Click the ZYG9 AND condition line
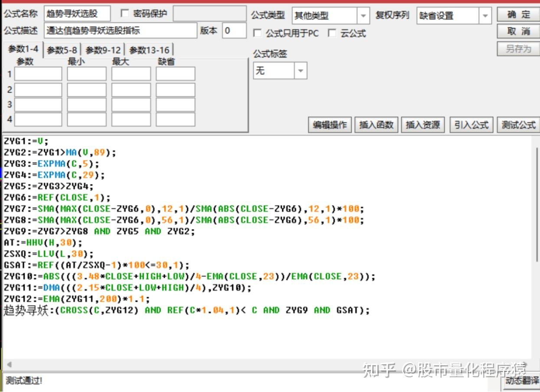Viewport: 540px width, 392px height. (99, 231)
